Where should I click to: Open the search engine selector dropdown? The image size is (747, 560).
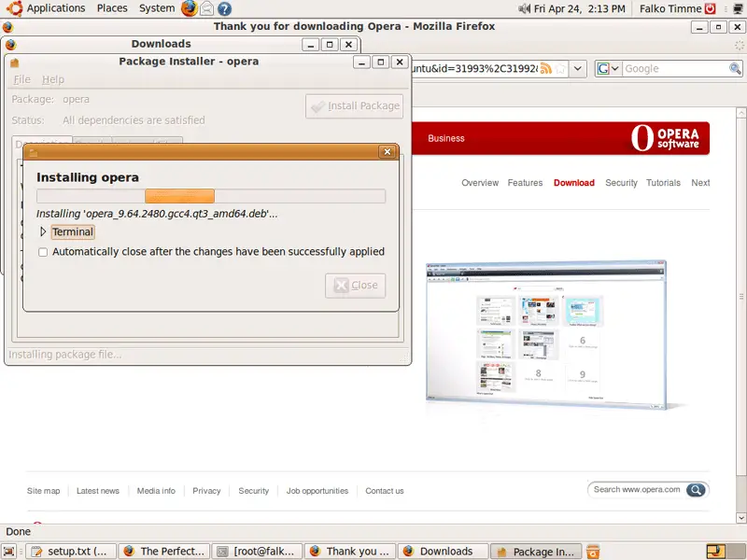609,68
